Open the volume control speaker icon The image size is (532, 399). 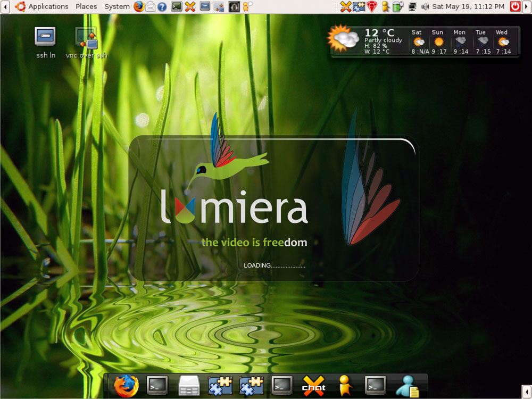coord(425,6)
